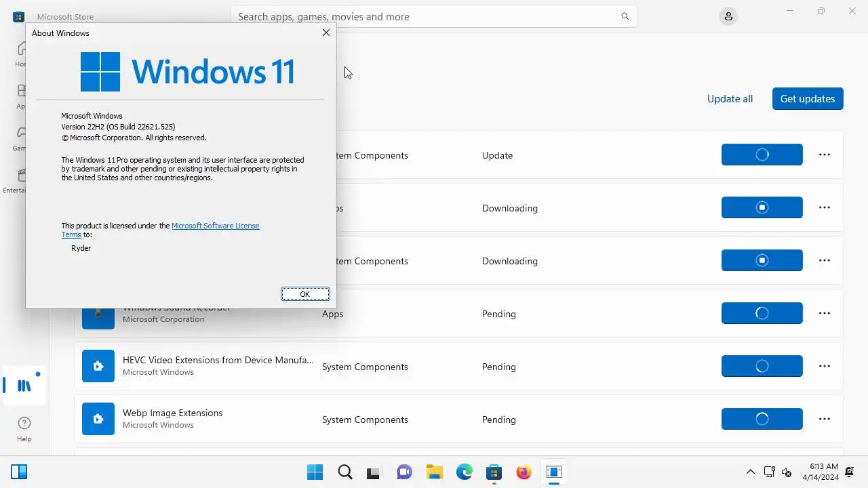Open the notification center icon
Image resolution: width=868 pixels, height=488 pixels.
[x=850, y=472]
